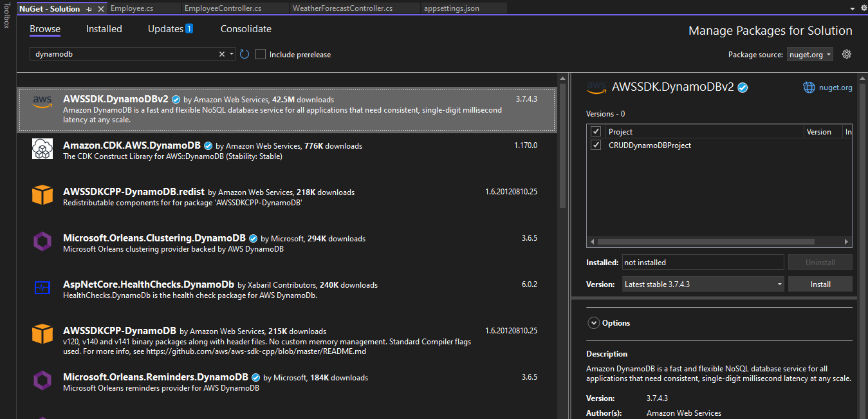Viewport: 868px width, 419px height.
Task: Click the pin icon on NuGet - Solution tab
Action: (89, 9)
